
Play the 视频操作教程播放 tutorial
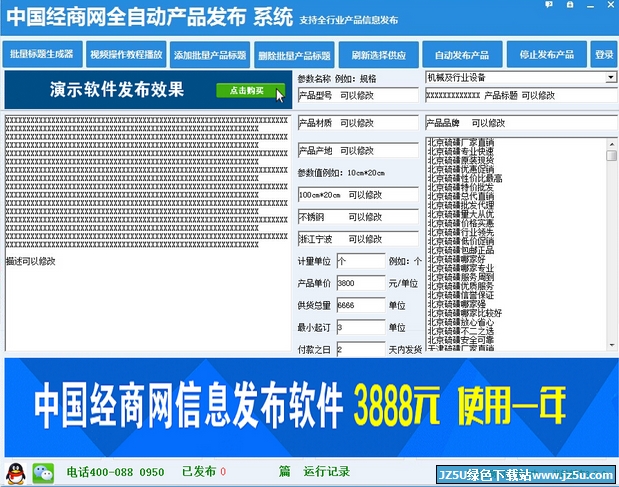tap(126, 54)
